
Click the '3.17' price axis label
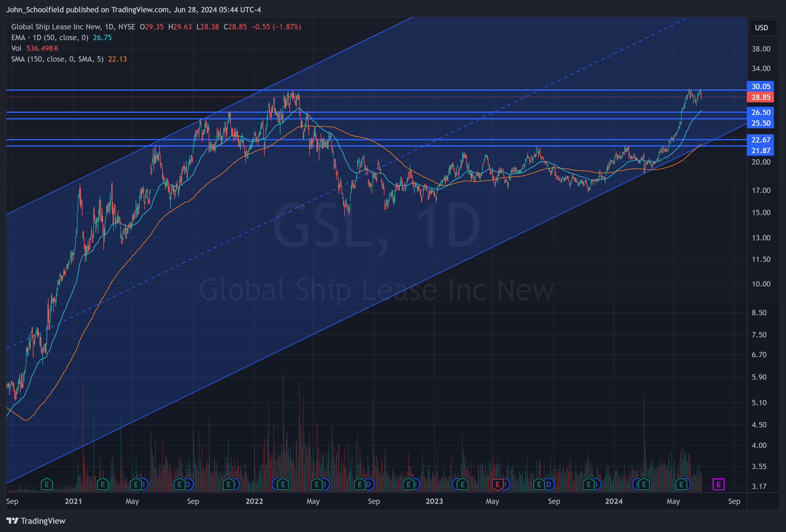(759, 487)
